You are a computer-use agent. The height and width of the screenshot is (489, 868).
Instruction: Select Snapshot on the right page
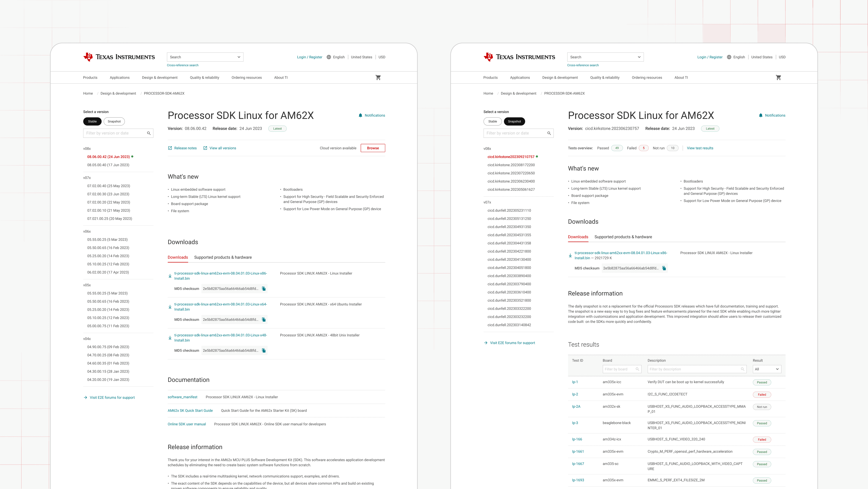coord(514,121)
